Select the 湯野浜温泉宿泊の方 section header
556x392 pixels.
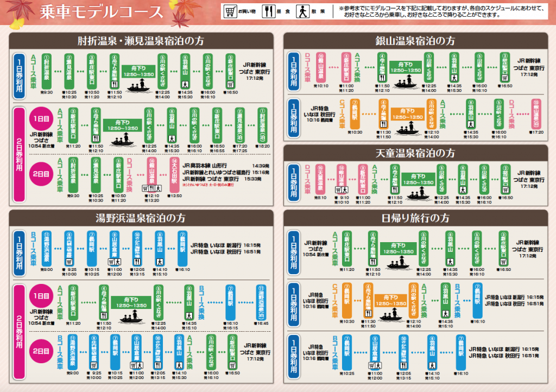coord(141,218)
